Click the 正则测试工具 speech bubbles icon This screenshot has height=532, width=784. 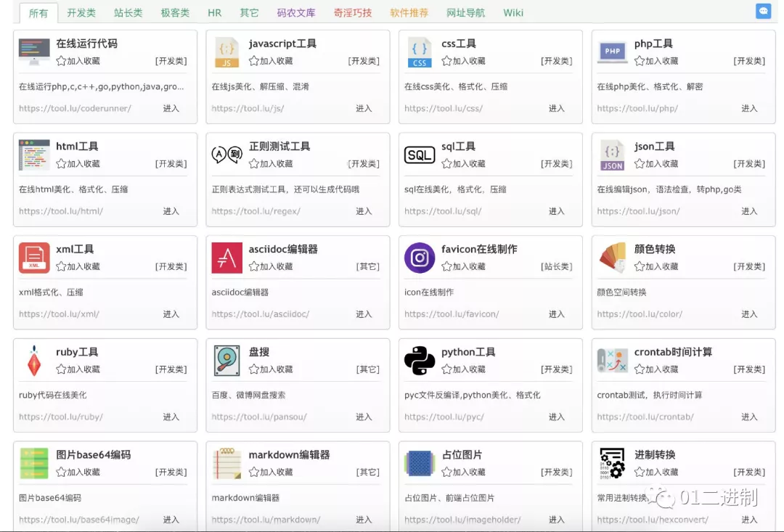click(227, 155)
